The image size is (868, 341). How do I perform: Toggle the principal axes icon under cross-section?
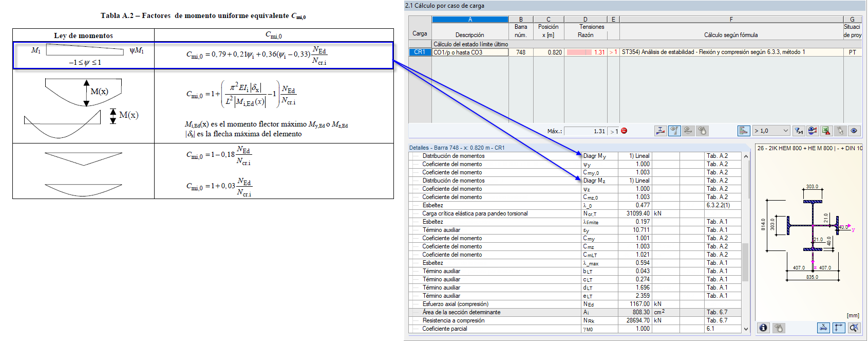tap(839, 328)
